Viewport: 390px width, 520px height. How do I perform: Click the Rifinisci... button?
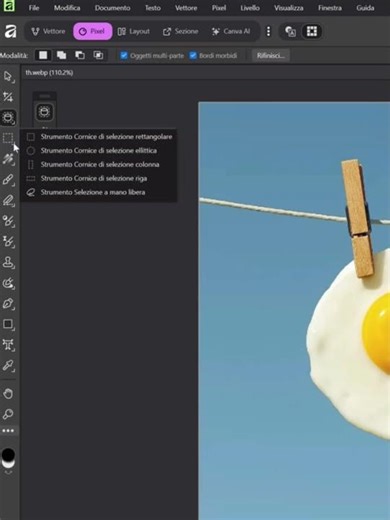click(270, 56)
